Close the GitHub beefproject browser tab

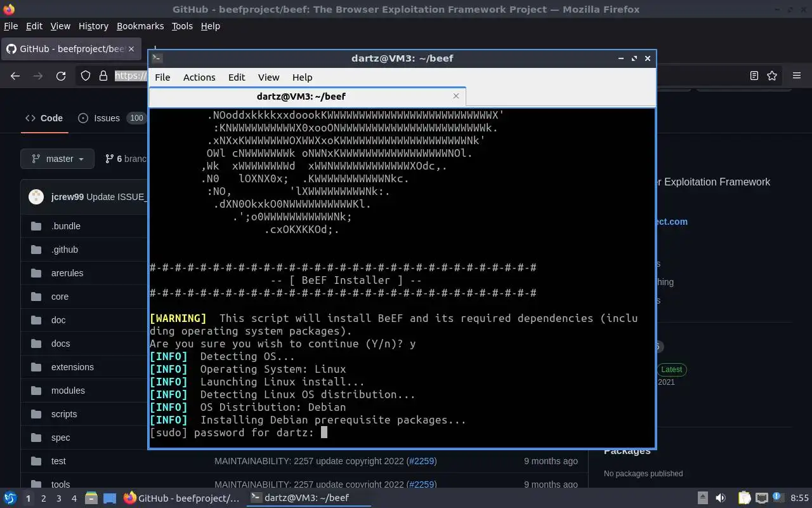[x=131, y=49]
